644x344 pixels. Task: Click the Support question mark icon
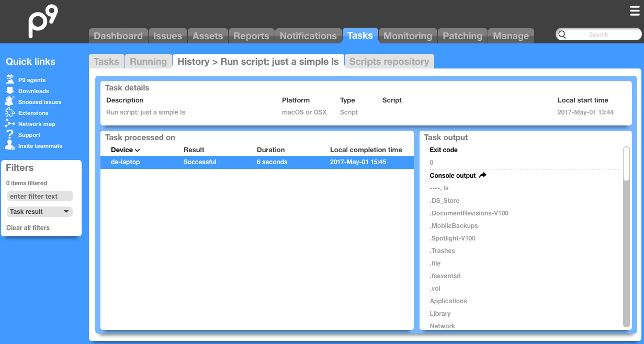click(x=10, y=134)
